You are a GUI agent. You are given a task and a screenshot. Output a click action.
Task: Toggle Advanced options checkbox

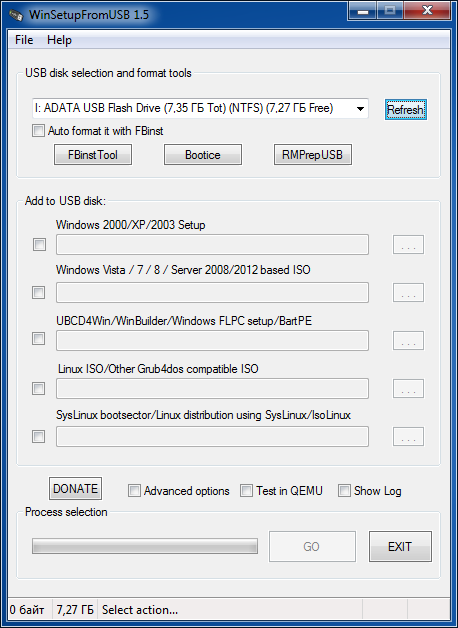point(135,491)
